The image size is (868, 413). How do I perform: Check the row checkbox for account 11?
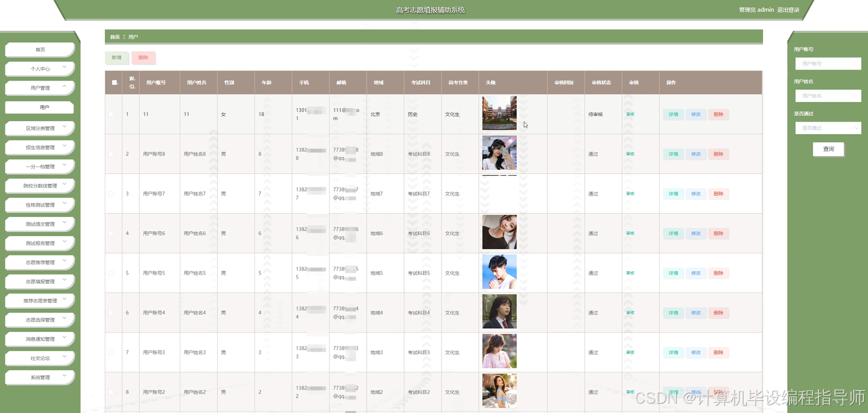111,114
